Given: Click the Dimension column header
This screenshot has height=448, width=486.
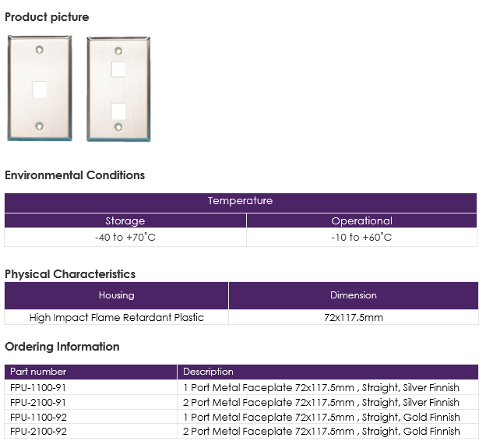Looking at the screenshot, I should click(x=354, y=295).
